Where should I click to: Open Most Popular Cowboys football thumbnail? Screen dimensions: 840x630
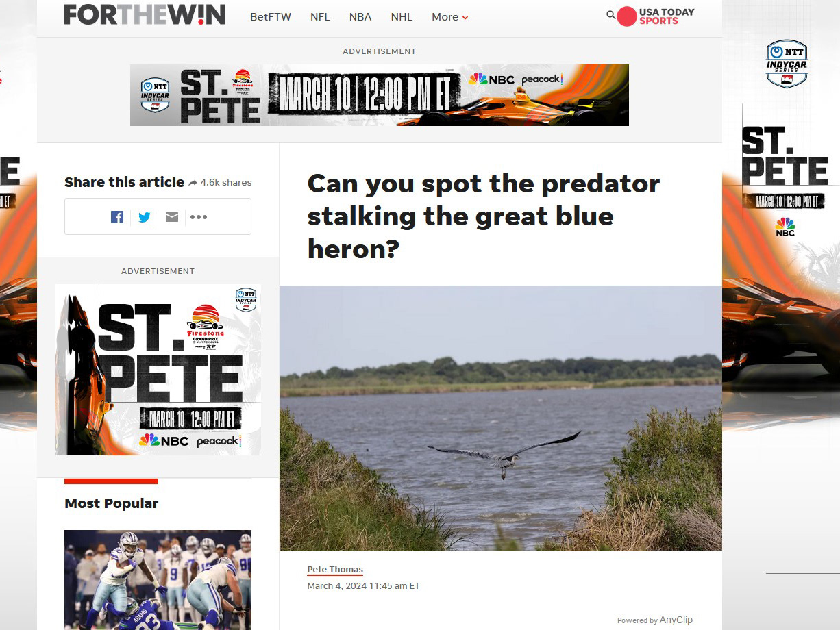(158, 580)
